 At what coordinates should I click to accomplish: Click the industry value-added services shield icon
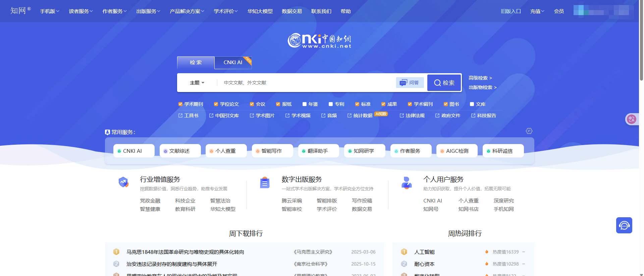point(123,182)
